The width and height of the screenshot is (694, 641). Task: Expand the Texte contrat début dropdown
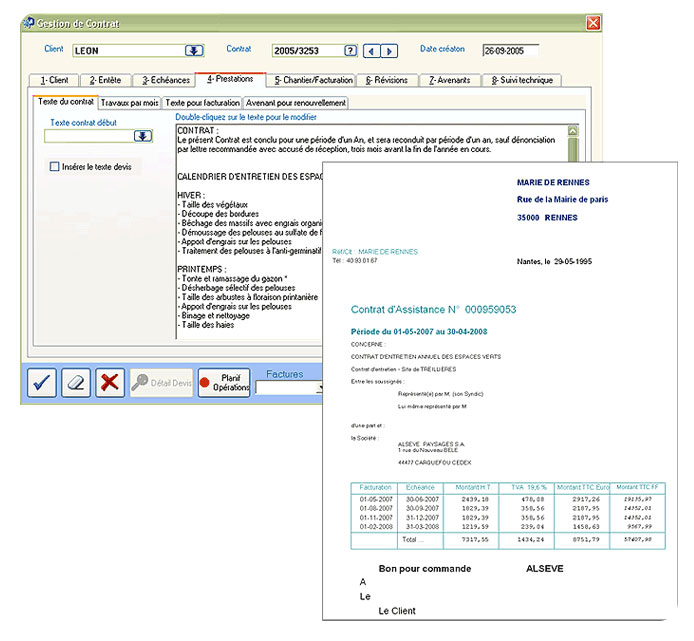[x=143, y=136]
